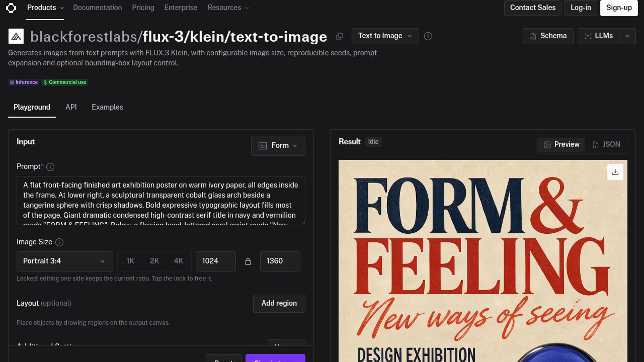
Task: Click the Image Size info icon
Action: [59, 242]
